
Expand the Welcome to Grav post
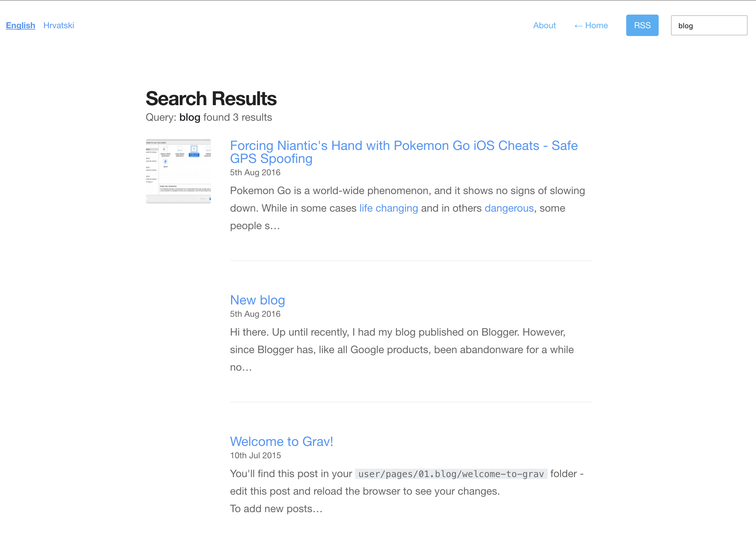click(282, 441)
